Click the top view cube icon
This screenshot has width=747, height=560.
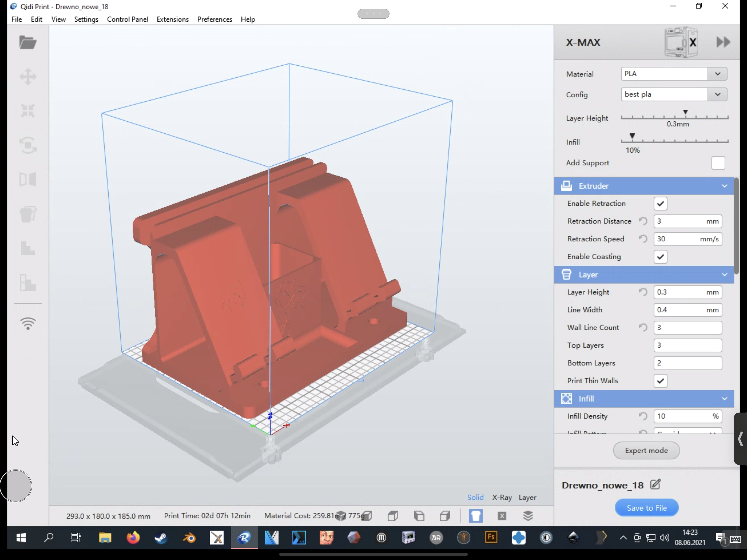coord(393,516)
